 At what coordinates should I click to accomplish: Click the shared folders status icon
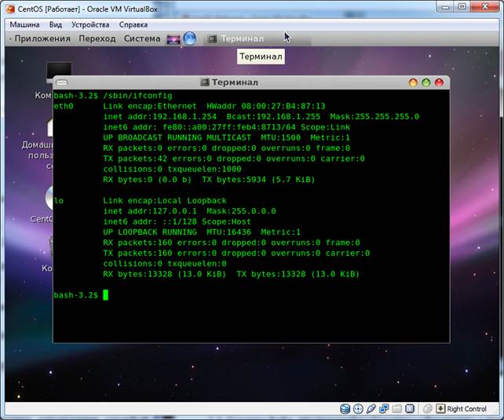point(397,409)
